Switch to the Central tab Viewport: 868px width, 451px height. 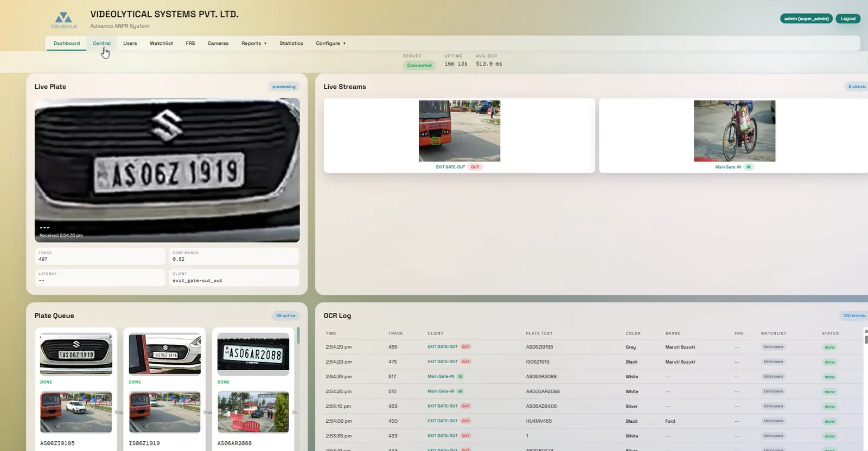click(101, 43)
